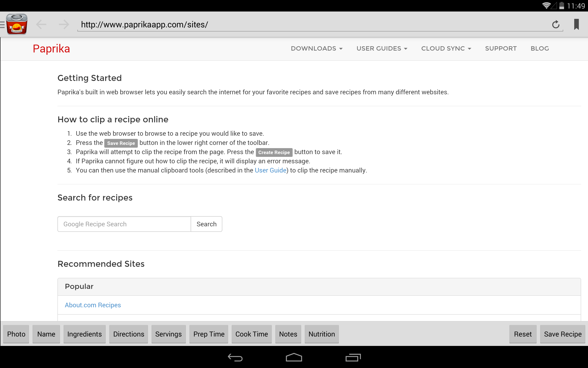588x368 pixels.
Task: Expand the DOWNLOADS dropdown menu
Action: click(x=317, y=49)
